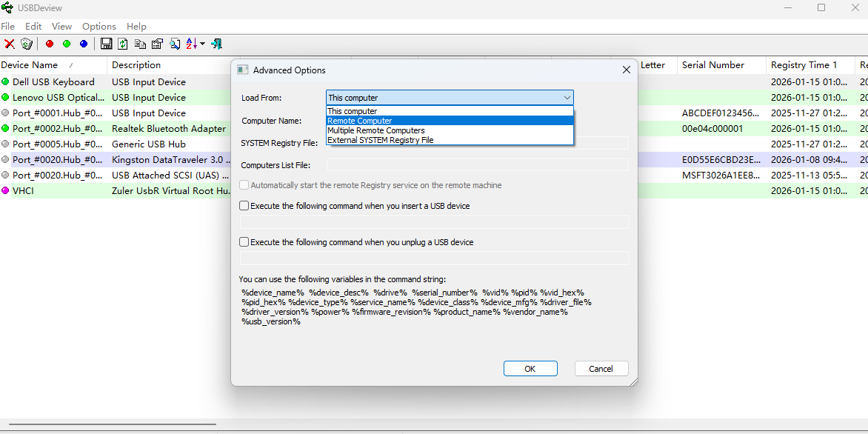Click the red circle disconnect toolbar icon
Image resolution: width=868 pixels, height=434 pixels.
pyautogui.click(x=50, y=44)
